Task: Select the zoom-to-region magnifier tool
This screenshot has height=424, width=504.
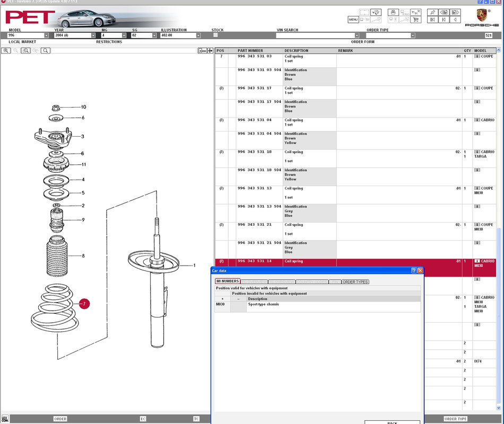Action: click(x=25, y=50)
